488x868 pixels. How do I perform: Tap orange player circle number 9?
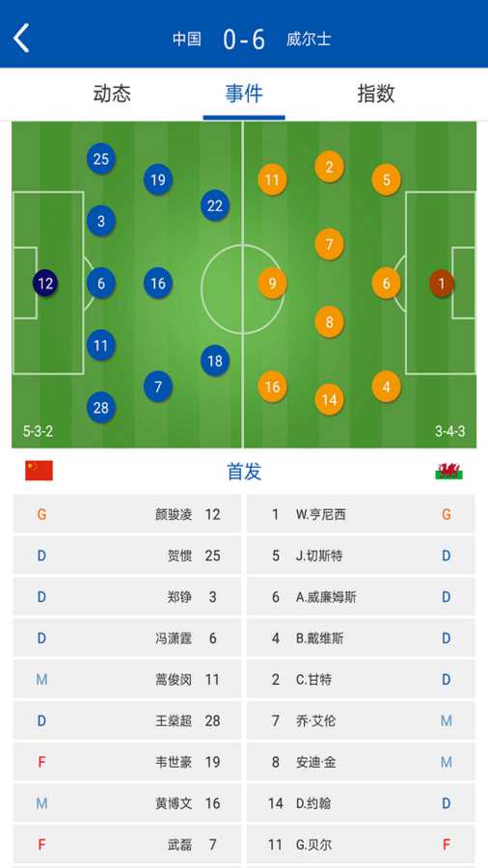(x=272, y=284)
